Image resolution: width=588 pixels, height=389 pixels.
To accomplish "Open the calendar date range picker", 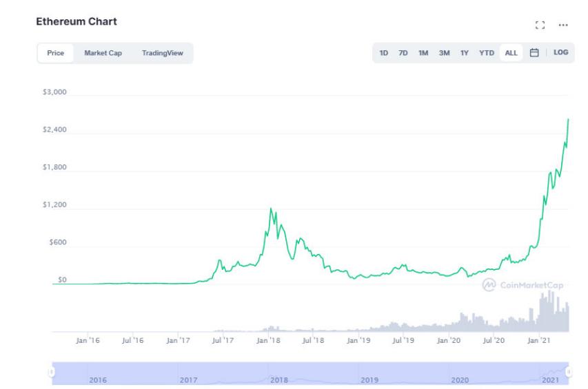I will (534, 52).
